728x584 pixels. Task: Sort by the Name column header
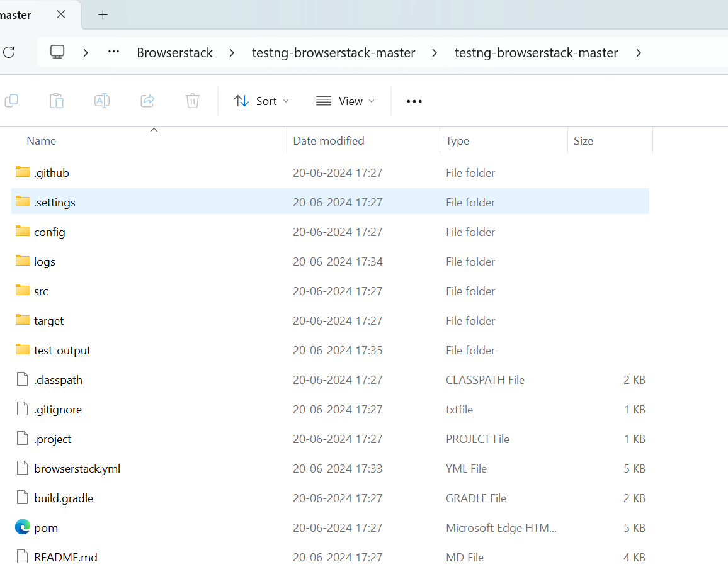tap(42, 141)
